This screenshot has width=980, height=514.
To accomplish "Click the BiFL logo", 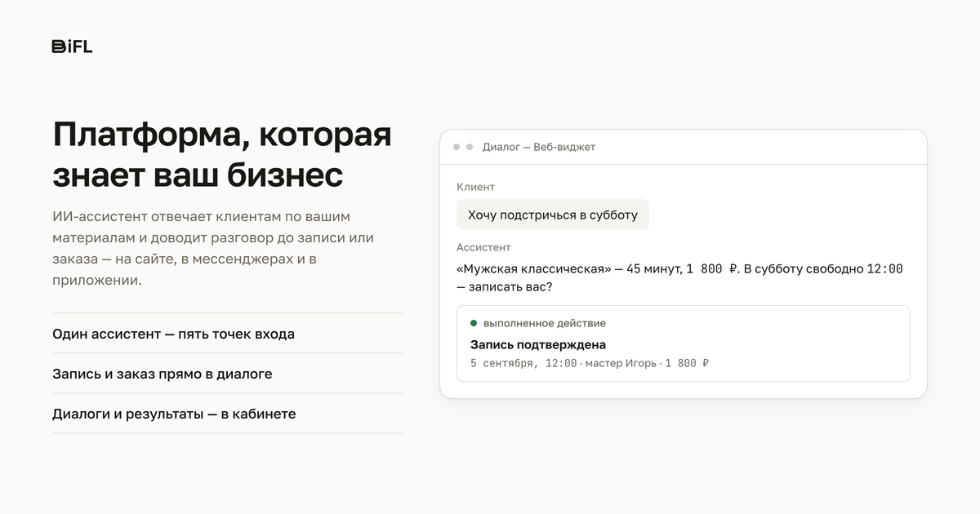I will coord(72,47).
